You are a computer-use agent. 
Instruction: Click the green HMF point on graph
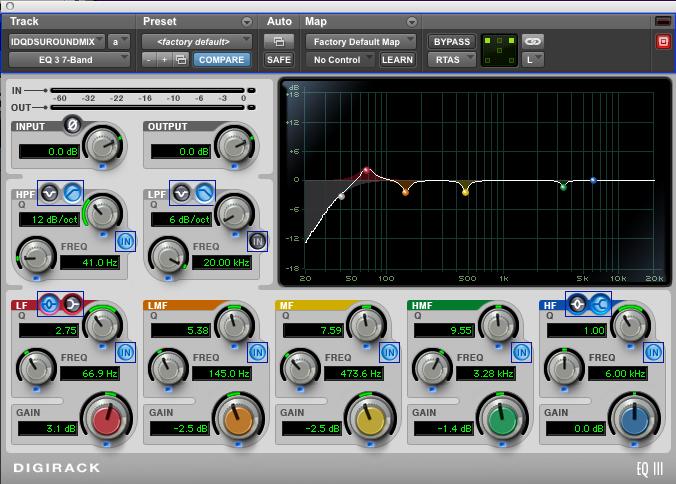coord(563,187)
